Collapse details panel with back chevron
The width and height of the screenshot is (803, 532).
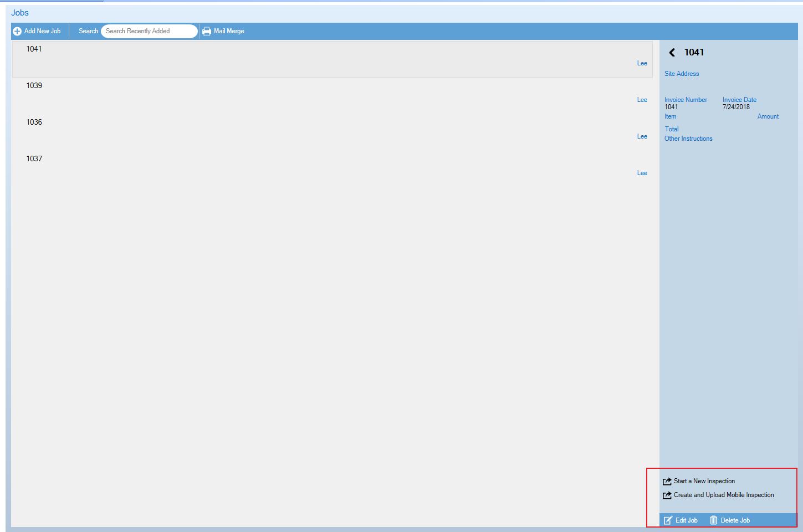point(672,52)
